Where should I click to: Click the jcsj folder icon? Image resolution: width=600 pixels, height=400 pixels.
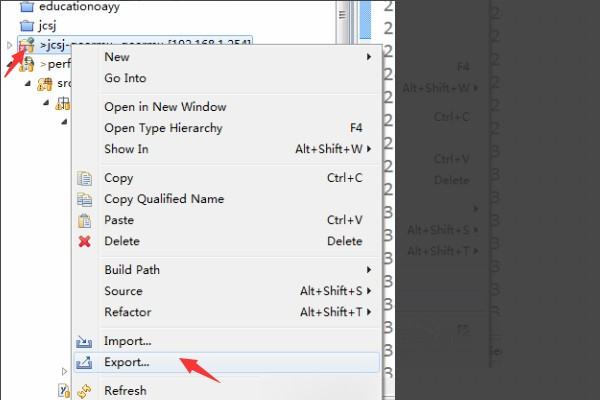click(x=27, y=26)
